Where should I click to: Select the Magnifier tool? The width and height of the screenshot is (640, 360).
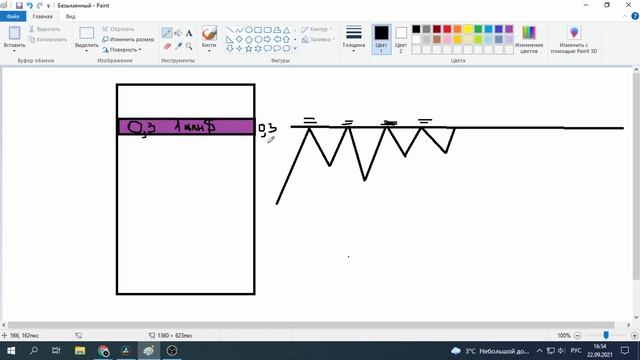coord(189,46)
